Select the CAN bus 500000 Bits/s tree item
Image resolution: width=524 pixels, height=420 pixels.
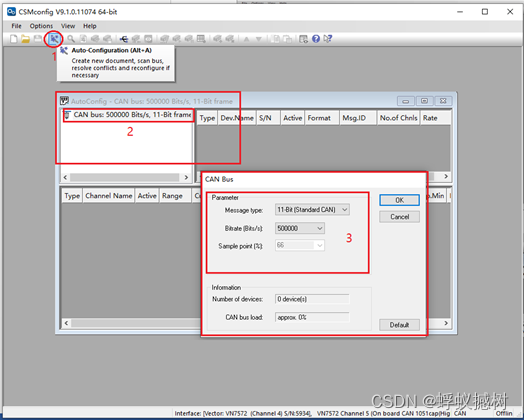[x=128, y=115]
